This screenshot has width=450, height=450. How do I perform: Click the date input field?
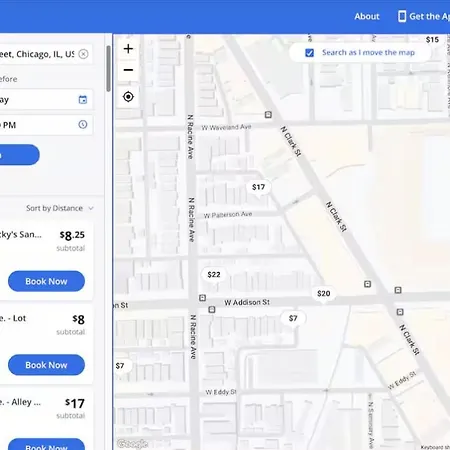[46, 99]
